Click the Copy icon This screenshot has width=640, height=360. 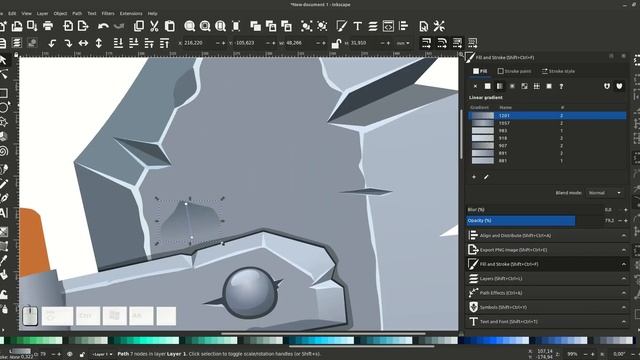click(139, 26)
